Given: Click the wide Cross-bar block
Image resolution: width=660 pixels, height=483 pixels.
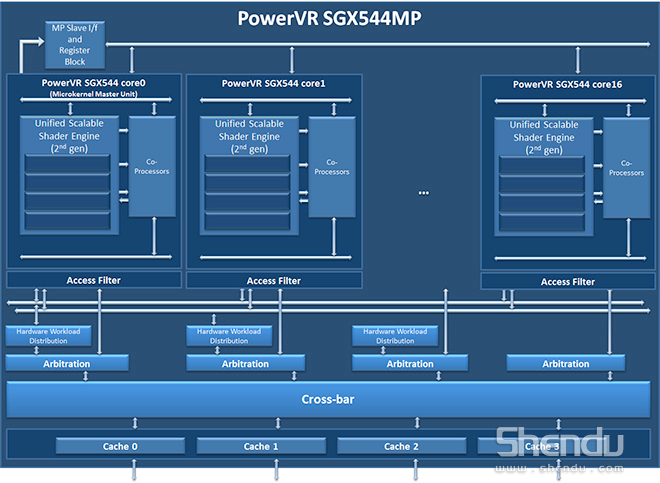Looking at the screenshot, I should click(x=329, y=400).
